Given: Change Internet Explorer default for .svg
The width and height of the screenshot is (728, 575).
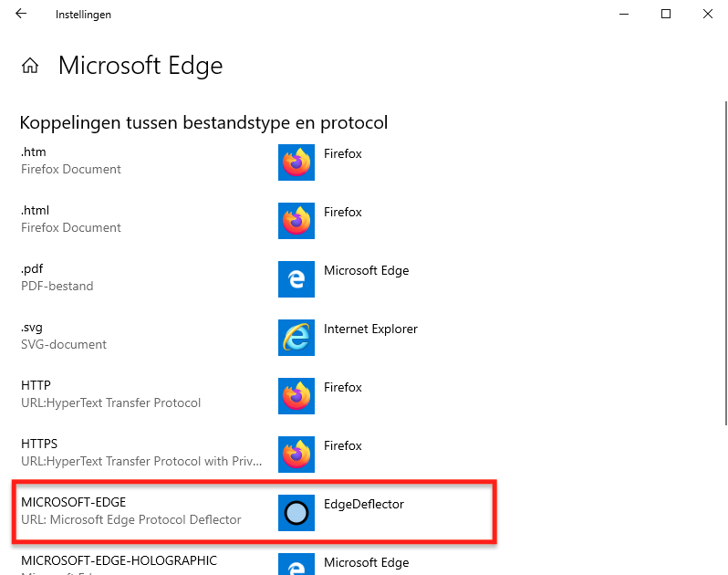Looking at the screenshot, I should click(370, 329).
